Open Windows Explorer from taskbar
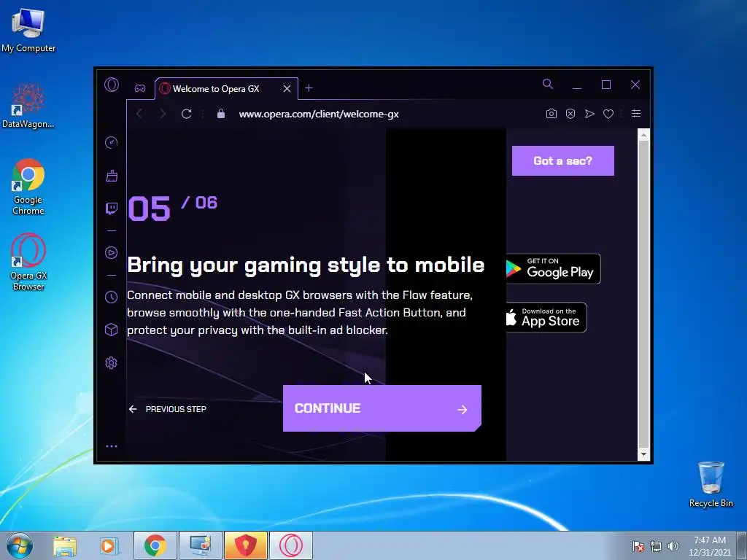 click(65, 545)
